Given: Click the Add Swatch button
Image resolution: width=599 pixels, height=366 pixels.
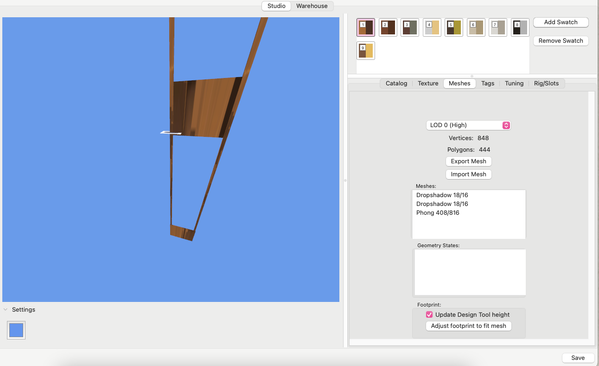Looking at the screenshot, I should coord(561,22).
